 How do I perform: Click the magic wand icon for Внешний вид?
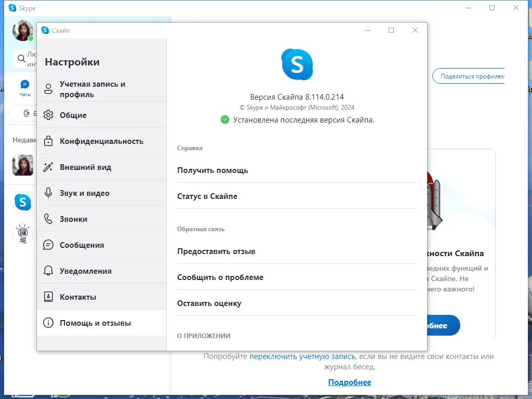click(x=48, y=167)
